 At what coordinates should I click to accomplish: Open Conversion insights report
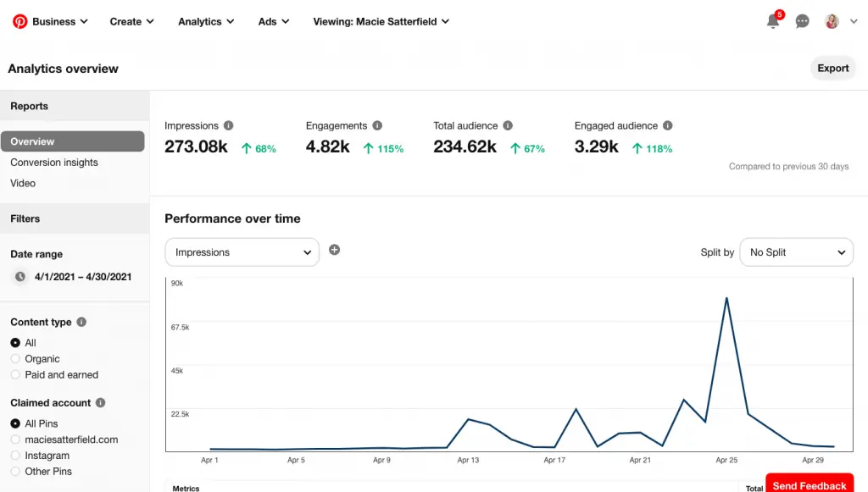click(54, 163)
